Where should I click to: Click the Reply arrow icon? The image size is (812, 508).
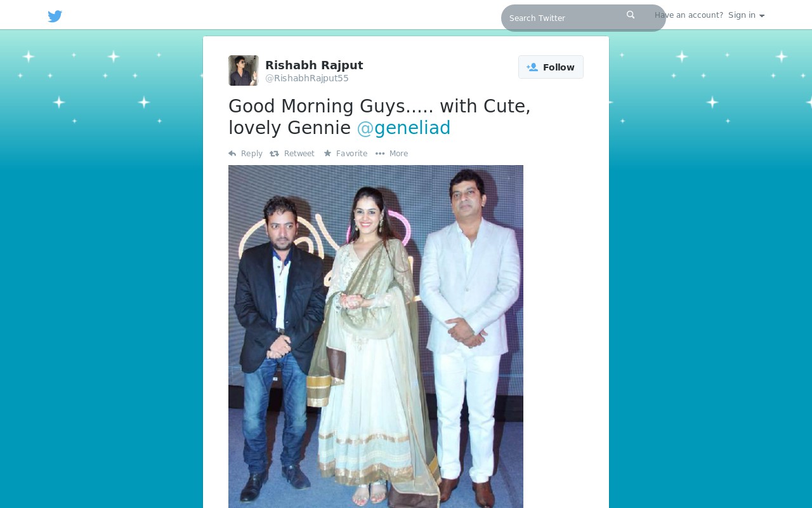click(232, 154)
